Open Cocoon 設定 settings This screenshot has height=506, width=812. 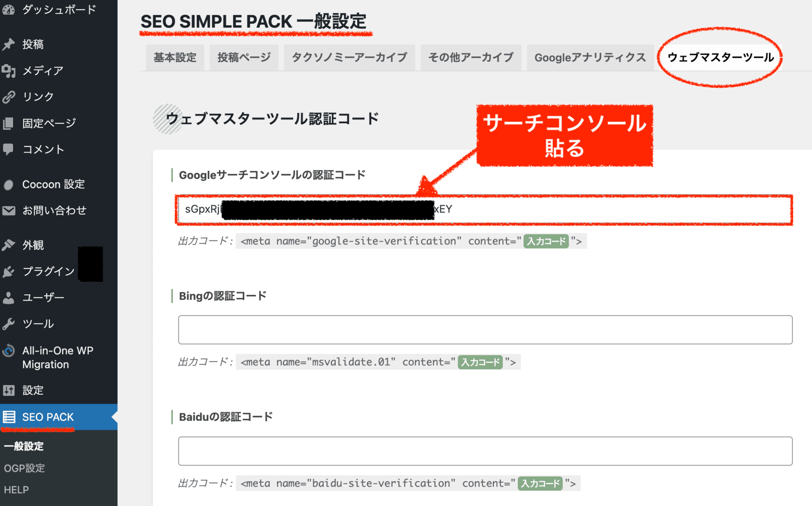[x=53, y=184]
